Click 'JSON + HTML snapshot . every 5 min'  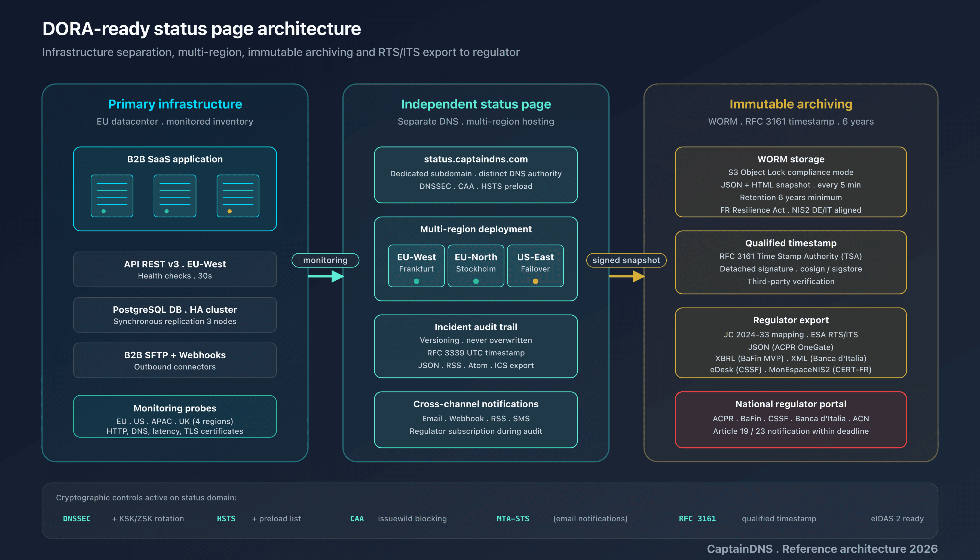791,185
